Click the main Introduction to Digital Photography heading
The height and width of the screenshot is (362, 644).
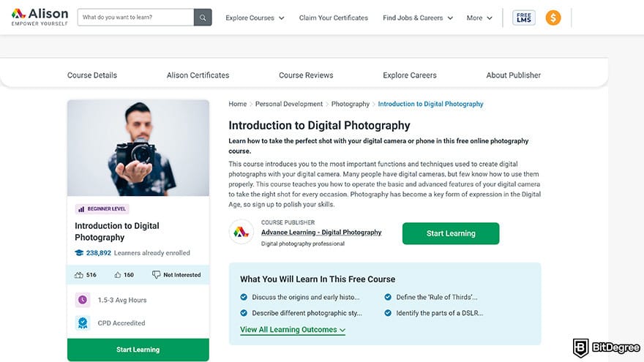[319, 125]
